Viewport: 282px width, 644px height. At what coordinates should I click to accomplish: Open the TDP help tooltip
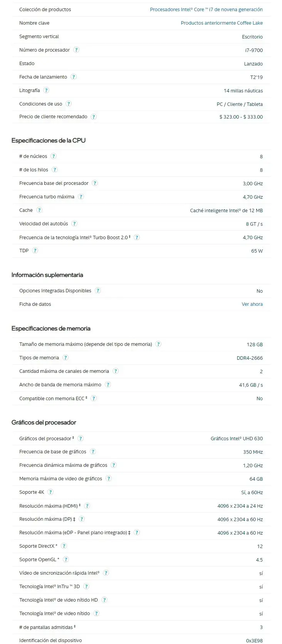[x=35, y=251]
